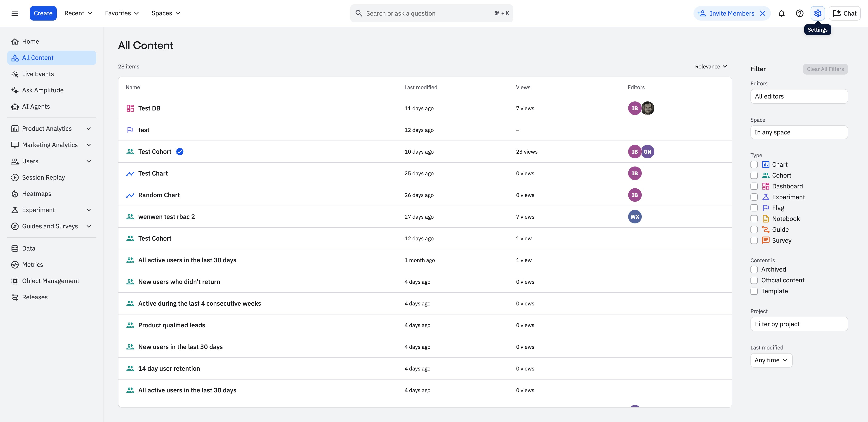This screenshot has width=868, height=422.
Task: Click the Create button
Action: tap(43, 13)
